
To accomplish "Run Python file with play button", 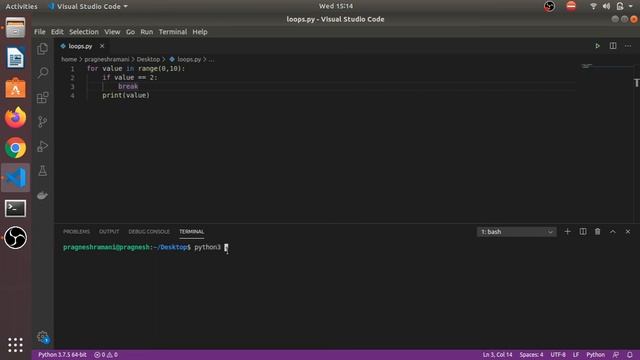I will pos(597,46).
